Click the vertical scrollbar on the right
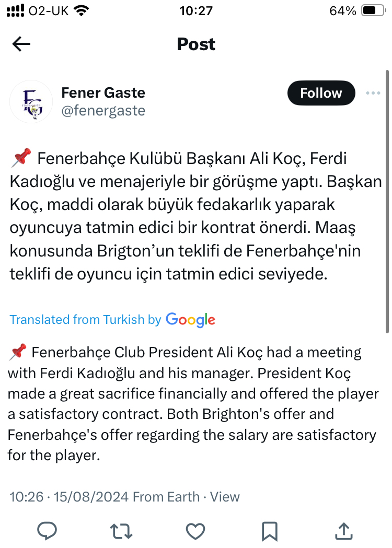392x548 pixels. (x=387, y=202)
